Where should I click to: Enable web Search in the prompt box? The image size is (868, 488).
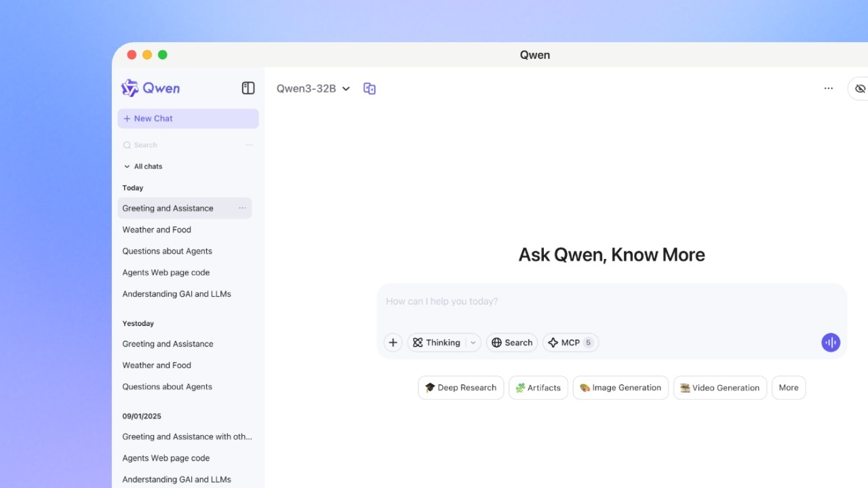click(x=512, y=343)
